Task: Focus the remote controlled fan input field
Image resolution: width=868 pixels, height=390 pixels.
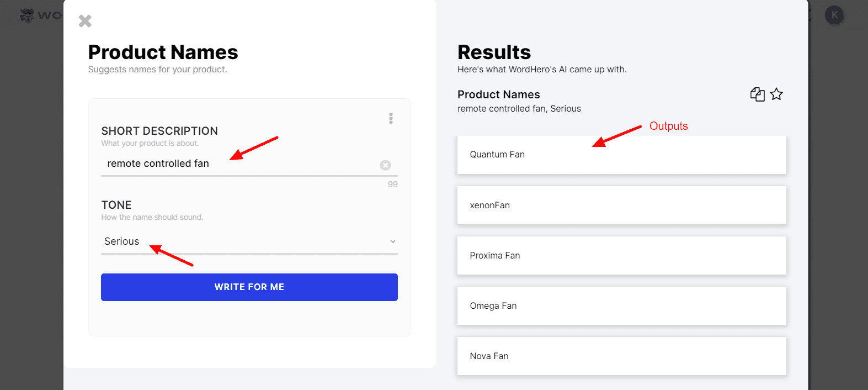Action: point(241,164)
